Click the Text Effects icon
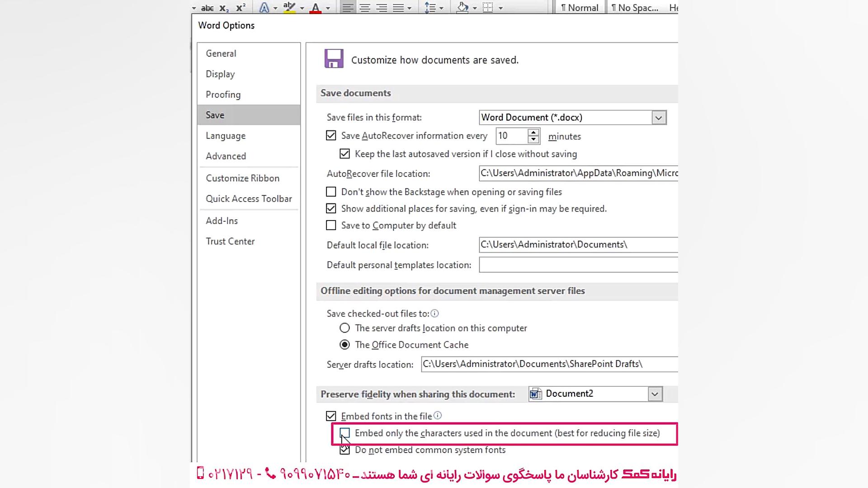 pos(264,8)
